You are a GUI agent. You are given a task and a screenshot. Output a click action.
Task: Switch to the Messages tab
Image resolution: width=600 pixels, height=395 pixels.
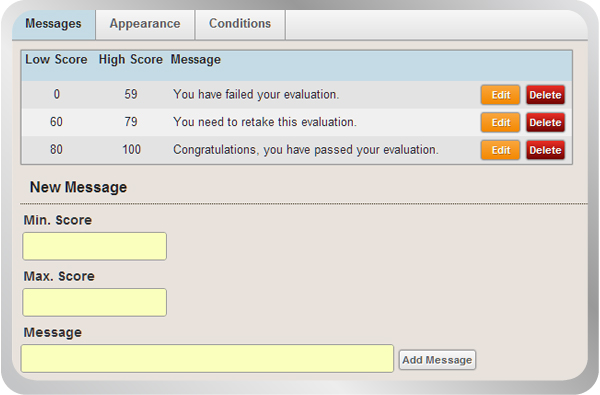(54, 24)
